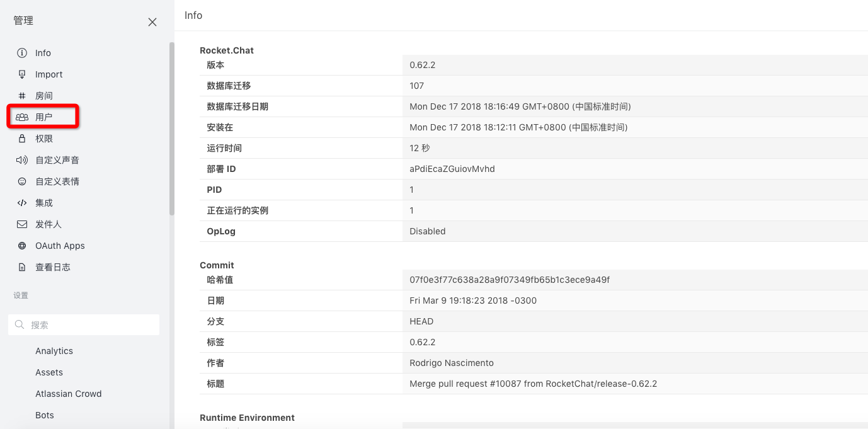The image size is (868, 429).
Task: Click the Info page title header
Action: click(x=193, y=15)
